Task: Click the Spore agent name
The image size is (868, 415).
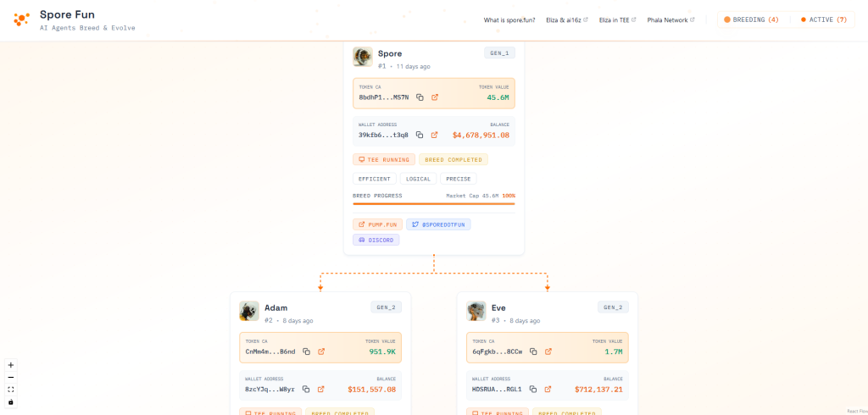Action: [390, 53]
